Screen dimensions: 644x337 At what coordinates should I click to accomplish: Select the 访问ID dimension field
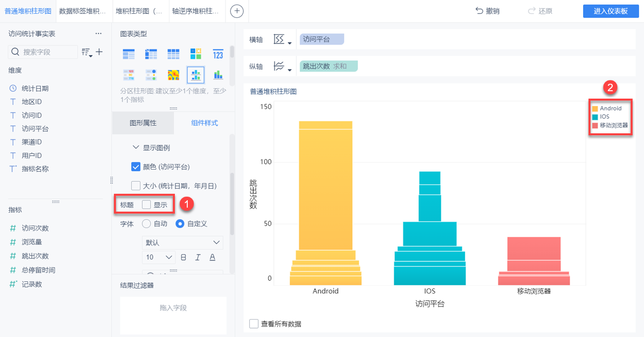tap(32, 115)
